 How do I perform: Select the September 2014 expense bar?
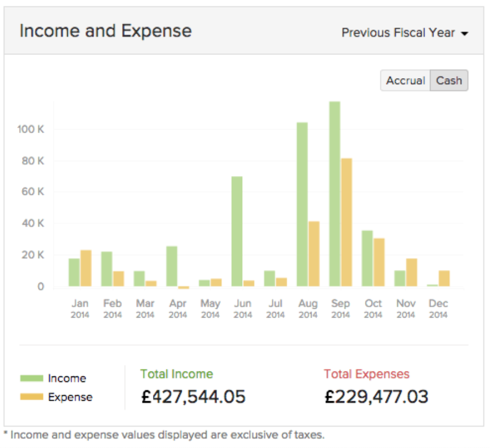click(x=346, y=222)
